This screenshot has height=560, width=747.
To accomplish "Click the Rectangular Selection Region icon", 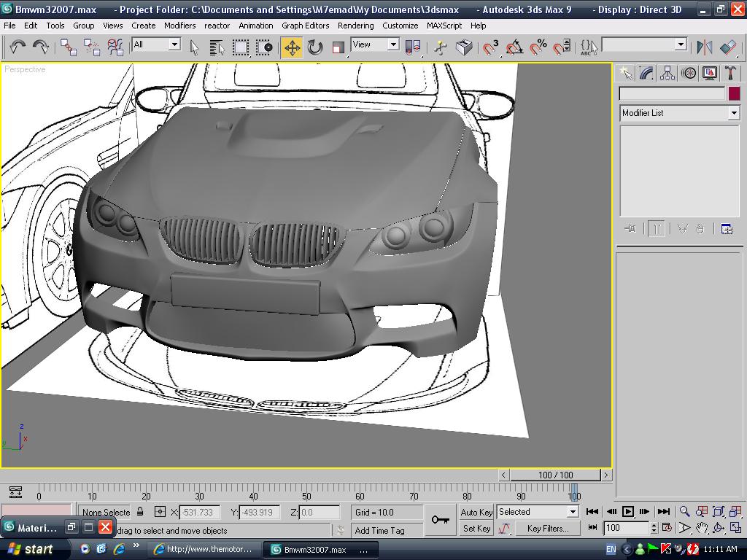I will pyautogui.click(x=241, y=47).
